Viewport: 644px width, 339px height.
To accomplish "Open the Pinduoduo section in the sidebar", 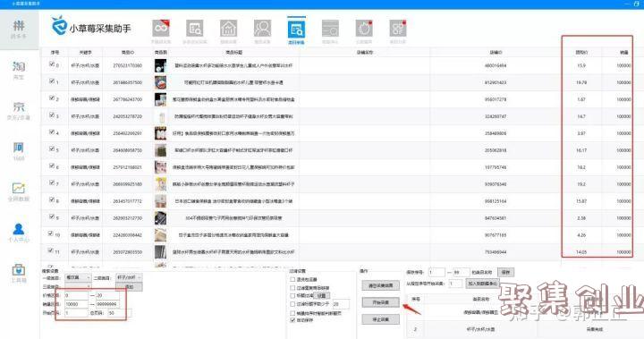I will pos(19,30).
